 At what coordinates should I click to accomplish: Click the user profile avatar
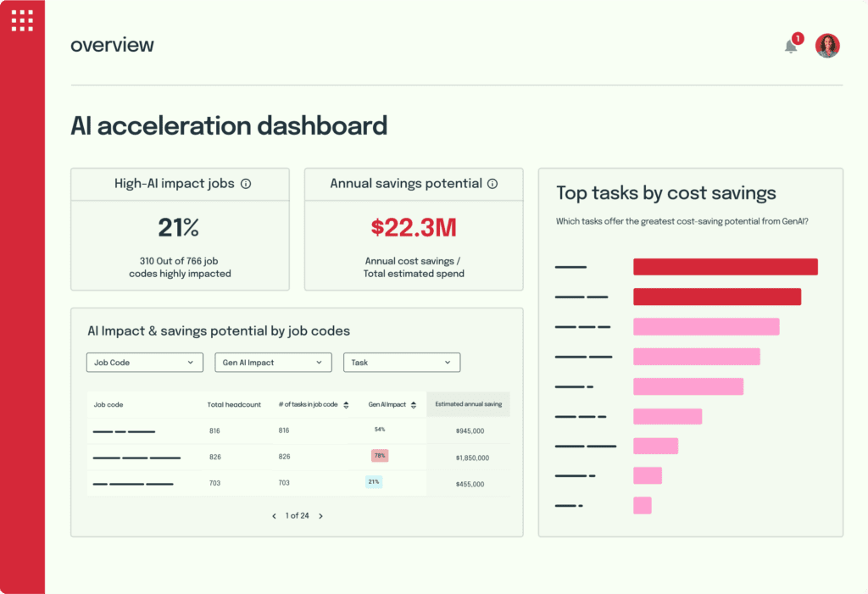[x=826, y=46]
